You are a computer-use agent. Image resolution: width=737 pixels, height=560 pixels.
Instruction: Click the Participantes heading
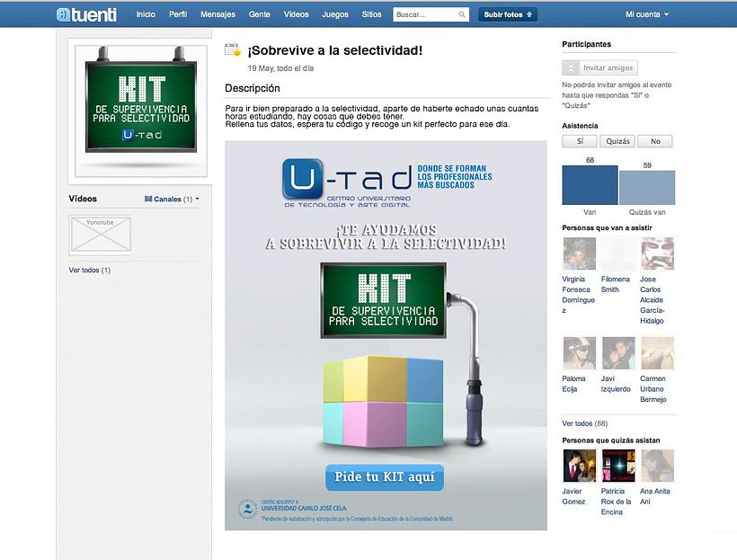(x=587, y=44)
